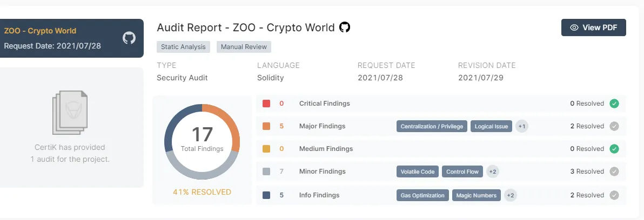The height and width of the screenshot is (220, 644).
Task: Click the View PDF button
Action: tap(593, 27)
